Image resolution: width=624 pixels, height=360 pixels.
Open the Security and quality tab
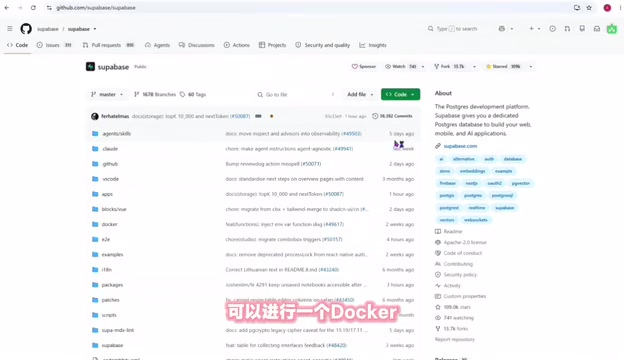pos(323,45)
